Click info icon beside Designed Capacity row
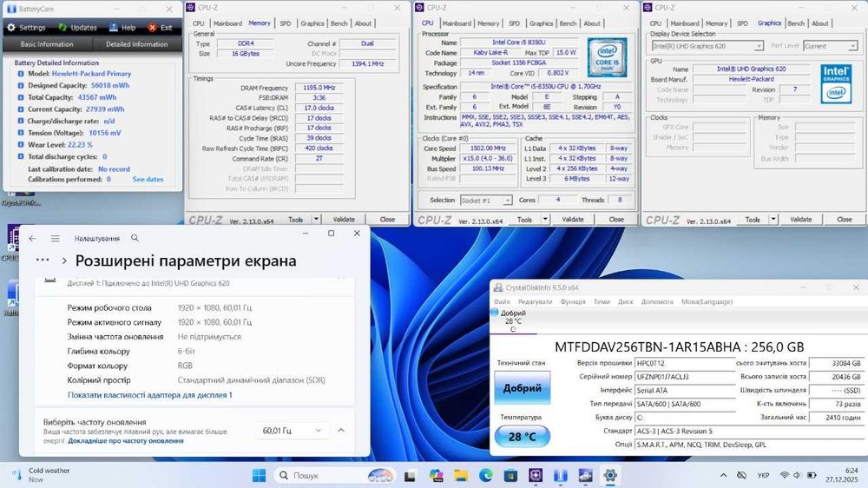868x488 pixels. tap(21, 85)
